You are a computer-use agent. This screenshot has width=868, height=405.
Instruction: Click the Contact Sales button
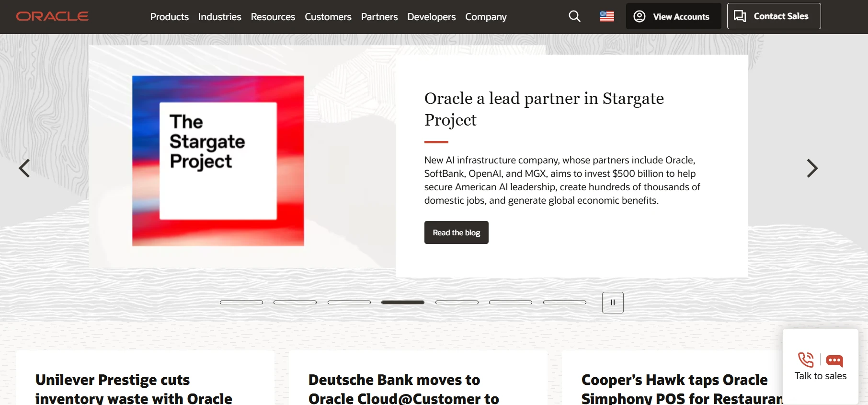(774, 16)
